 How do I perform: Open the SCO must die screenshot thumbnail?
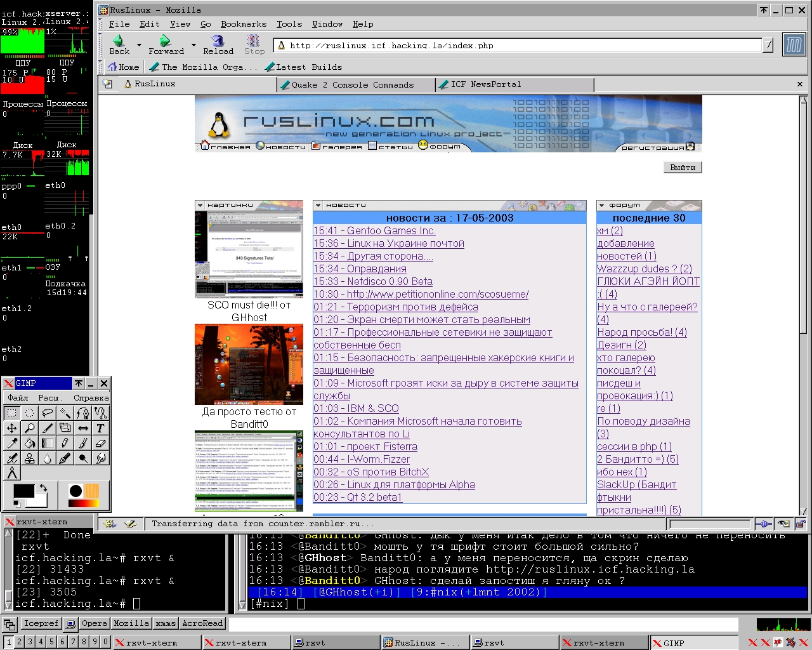tap(249, 254)
